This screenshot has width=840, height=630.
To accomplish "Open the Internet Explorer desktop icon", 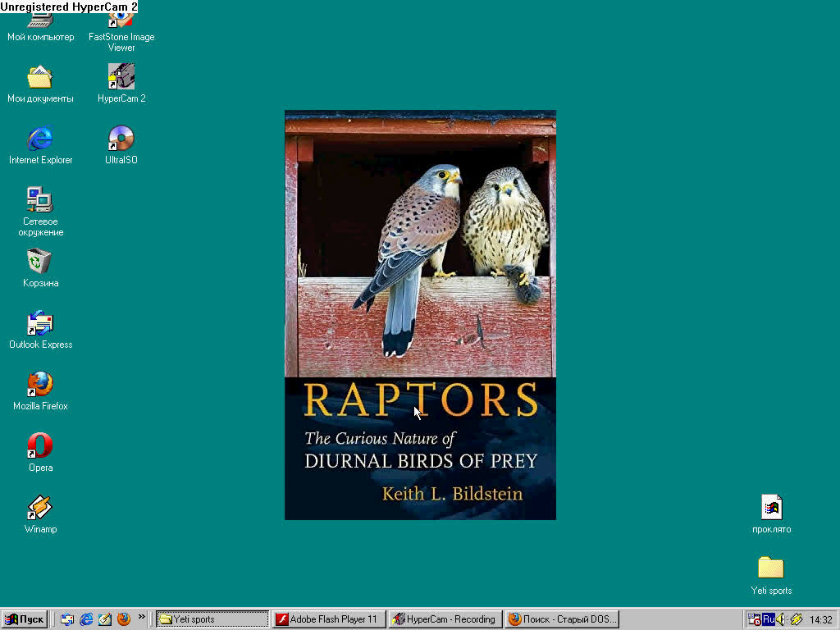I will tap(40, 139).
